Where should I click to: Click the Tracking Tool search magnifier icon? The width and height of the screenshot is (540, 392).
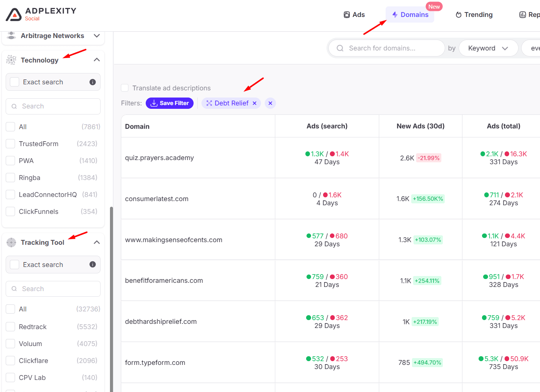click(14, 289)
